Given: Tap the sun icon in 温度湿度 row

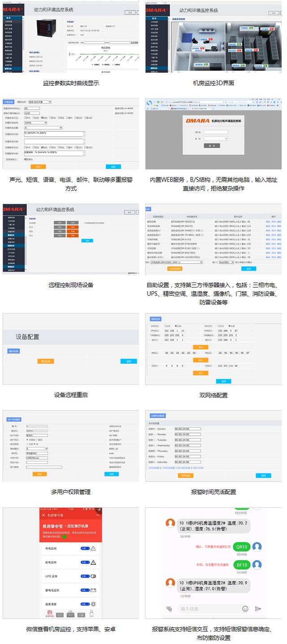Looking at the screenshot, I should (93, 604).
